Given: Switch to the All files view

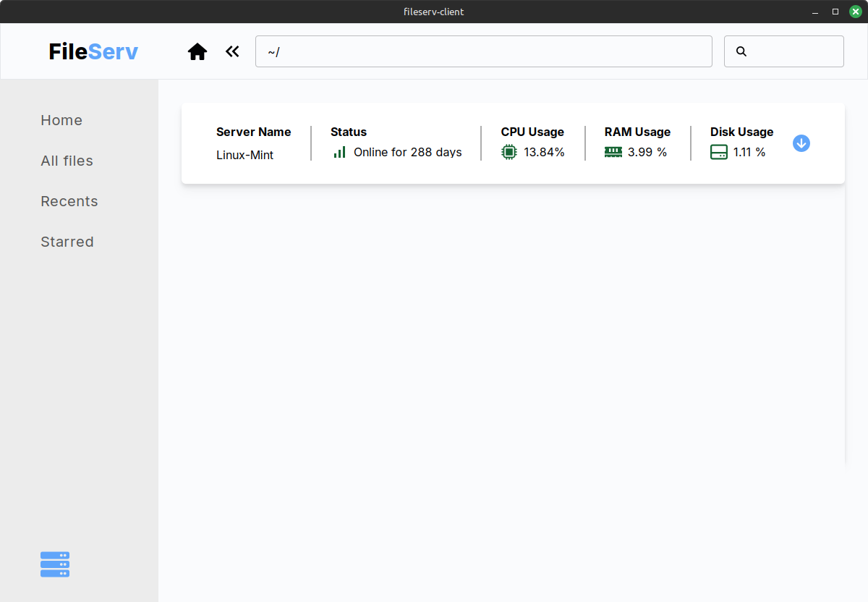Looking at the screenshot, I should click(67, 161).
